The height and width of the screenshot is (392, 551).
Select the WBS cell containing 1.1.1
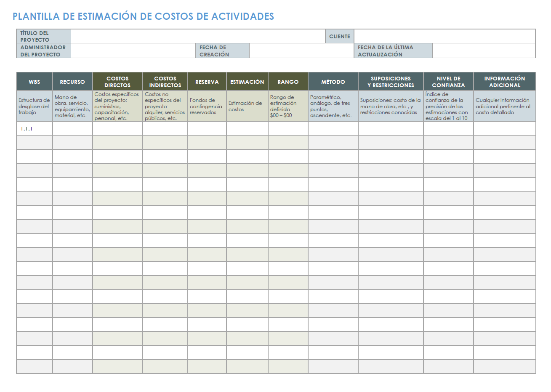pyautogui.click(x=35, y=128)
